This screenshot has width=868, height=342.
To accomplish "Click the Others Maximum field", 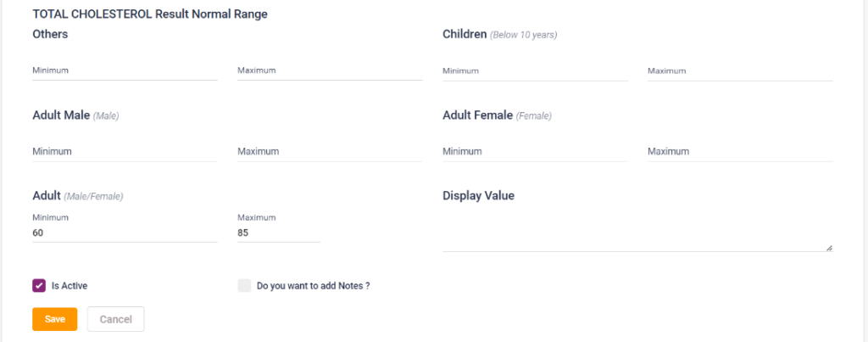I will [x=329, y=71].
